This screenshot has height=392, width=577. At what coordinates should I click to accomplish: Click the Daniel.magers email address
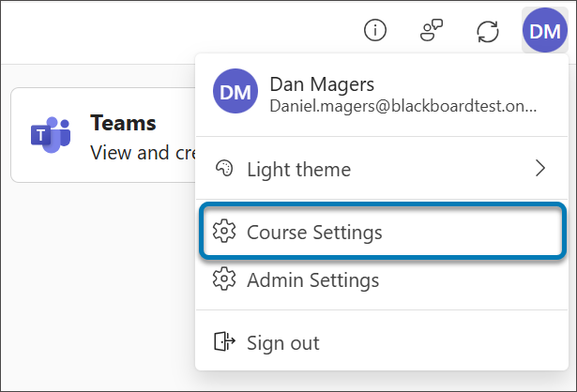click(x=403, y=106)
